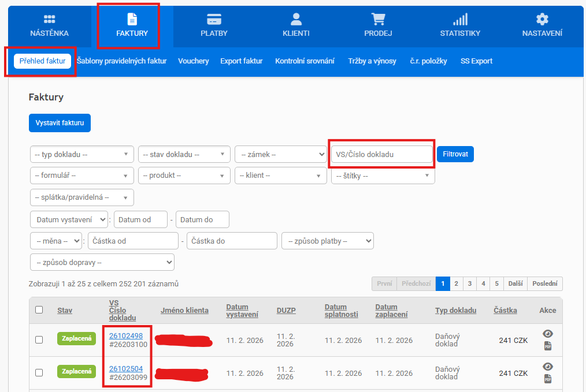586x392 pixels.
Task: Sort table by Jméno klienta header
Action: (184, 310)
